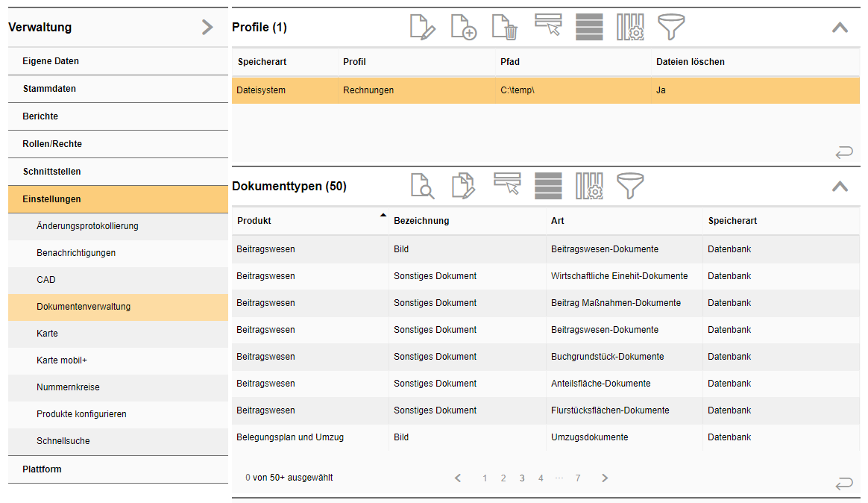Collapse the Dokumenttypen panel
Viewport: 868px width, 503px height.
pyautogui.click(x=840, y=186)
